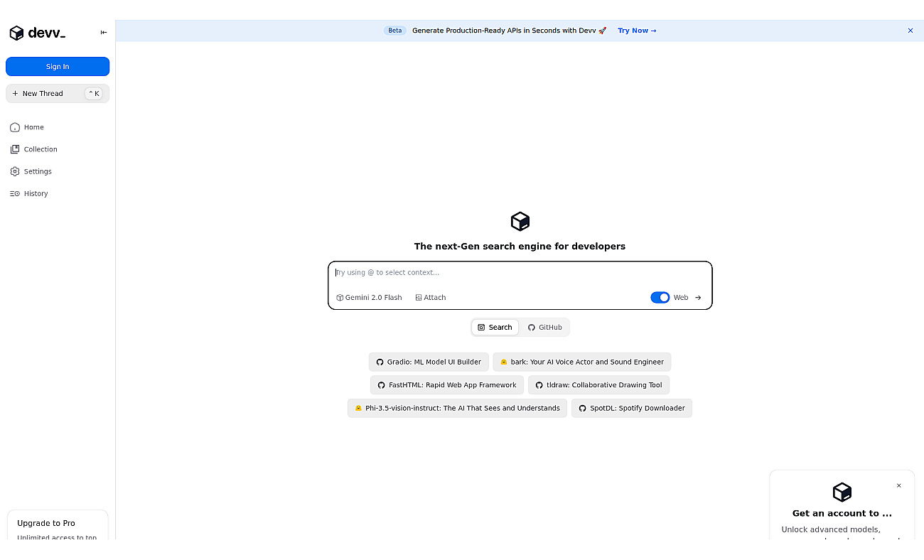Start a New Thread
The image size is (924, 560).
pyautogui.click(x=58, y=94)
